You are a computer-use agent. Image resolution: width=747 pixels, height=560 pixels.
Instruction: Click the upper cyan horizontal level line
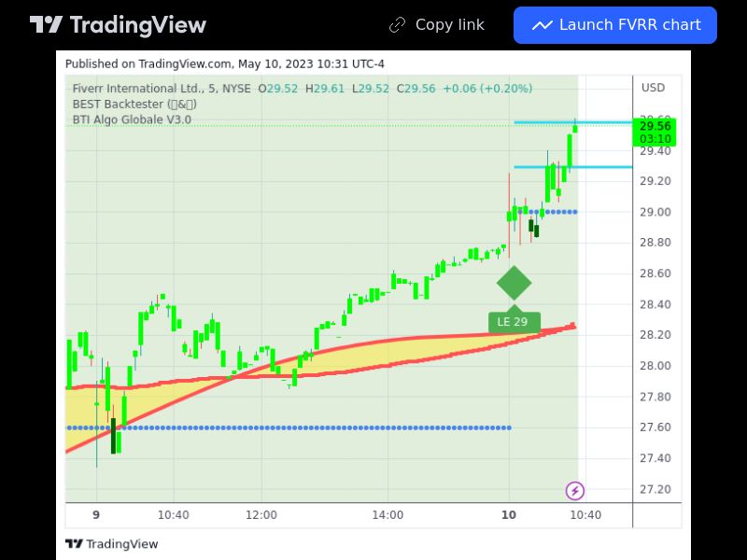573,123
